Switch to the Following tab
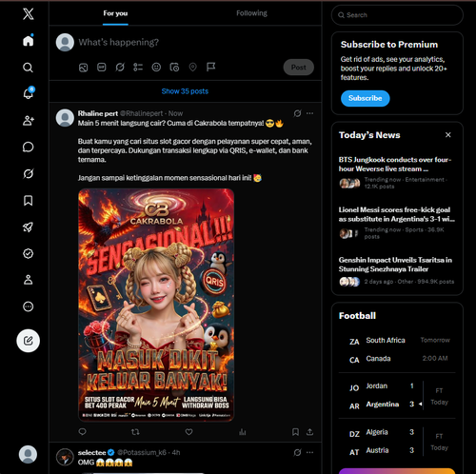The width and height of the screenshot is (476, 474). coord(251,13)
